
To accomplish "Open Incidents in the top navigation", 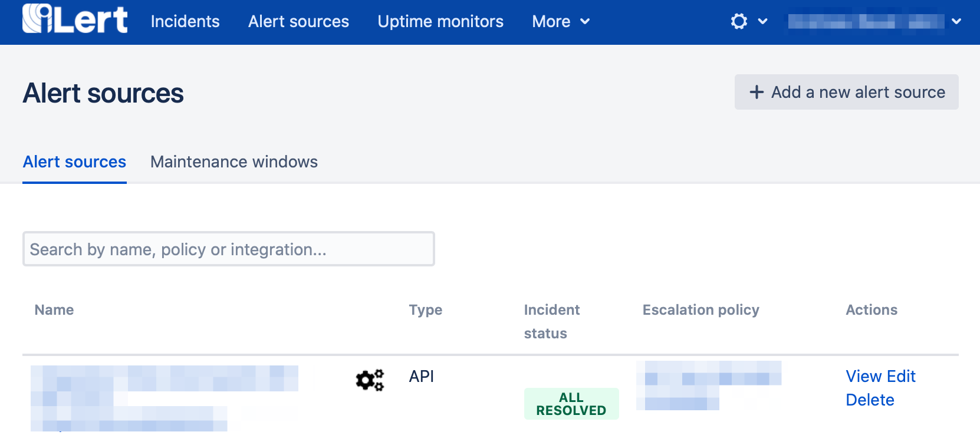I will [x=185, y=21].
